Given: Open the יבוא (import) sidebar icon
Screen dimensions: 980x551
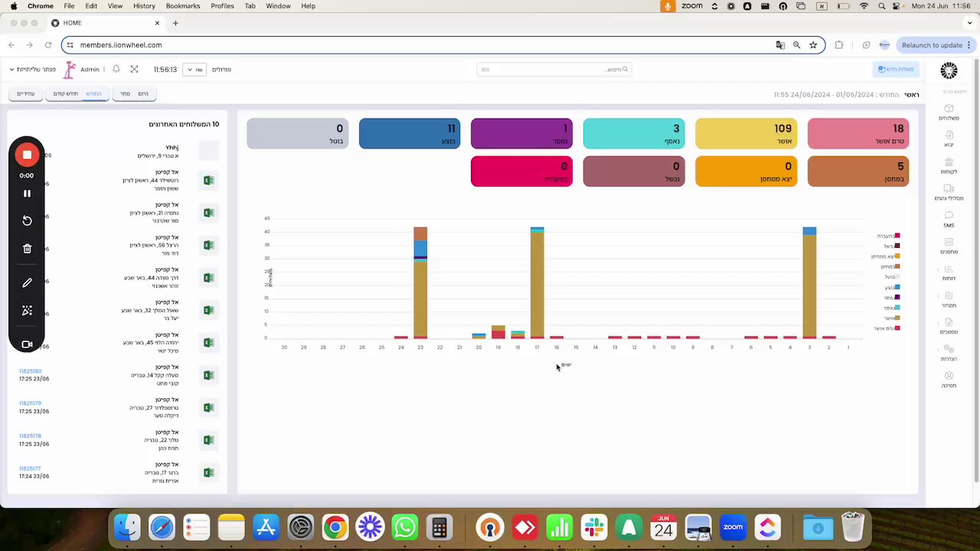Looking at the screenshot, I should tap(949, 135).
